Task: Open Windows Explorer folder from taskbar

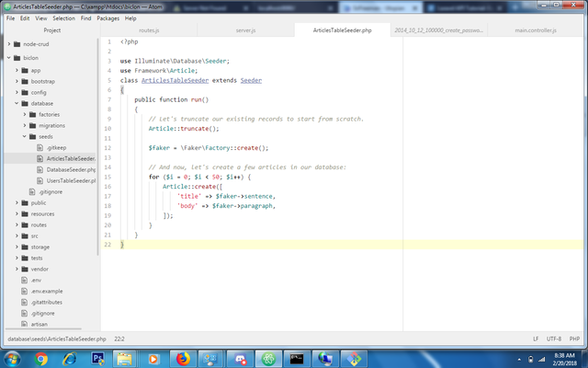Action: (x=125, y=359)
